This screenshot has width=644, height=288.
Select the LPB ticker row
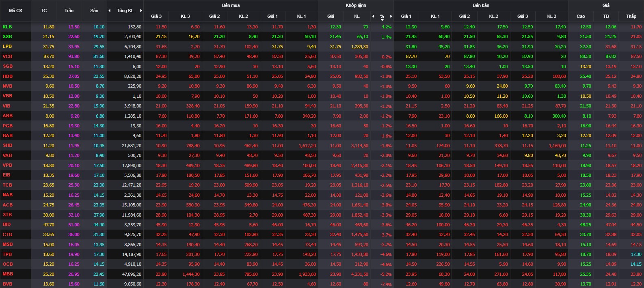7,46
